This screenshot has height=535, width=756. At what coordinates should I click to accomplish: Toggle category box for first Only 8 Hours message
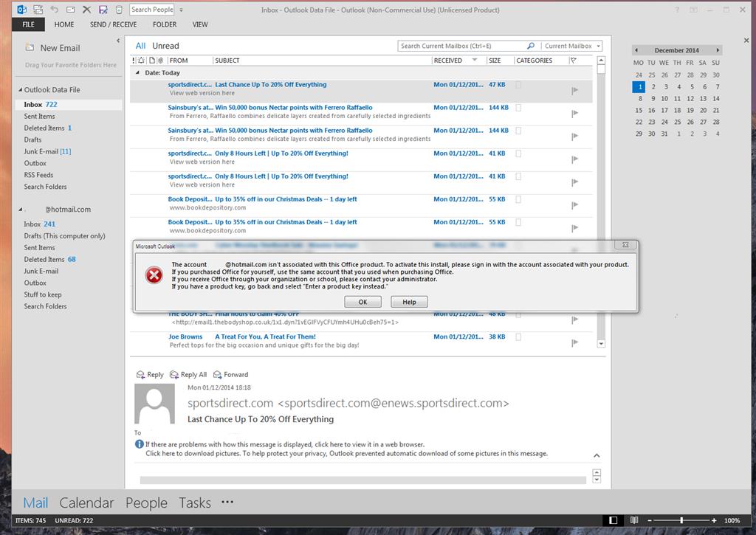[518, 153]
